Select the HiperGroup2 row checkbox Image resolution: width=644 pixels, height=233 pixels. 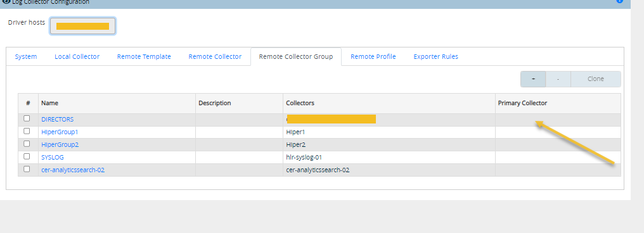(x=27, y=144)
